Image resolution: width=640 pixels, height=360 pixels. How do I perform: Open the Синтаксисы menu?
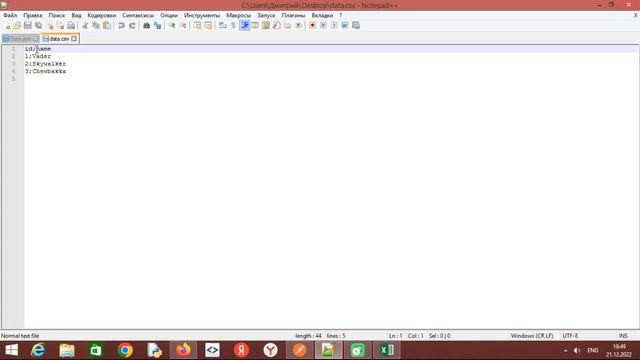tap(138, 15)
